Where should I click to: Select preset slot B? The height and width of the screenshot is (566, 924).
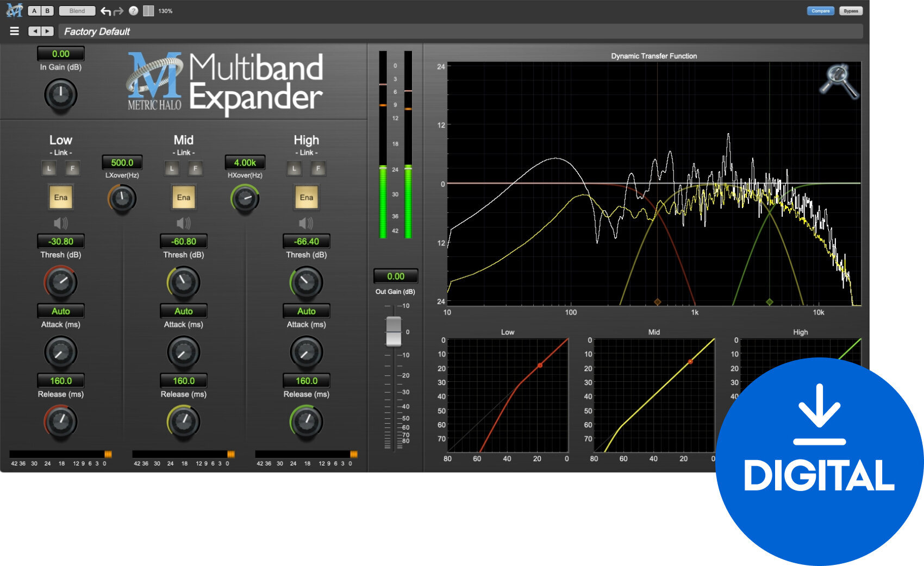[x=47, y=11]
